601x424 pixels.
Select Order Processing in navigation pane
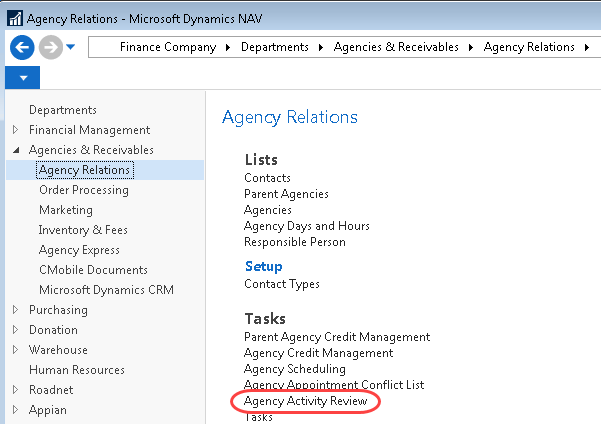83,190
